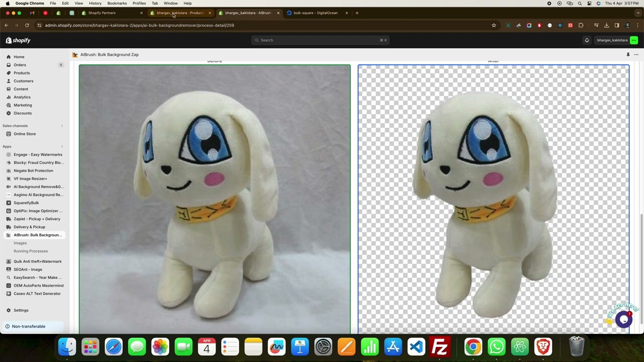Reload the current page
Viewport: 644px width, 362px height.
(27, 25)
